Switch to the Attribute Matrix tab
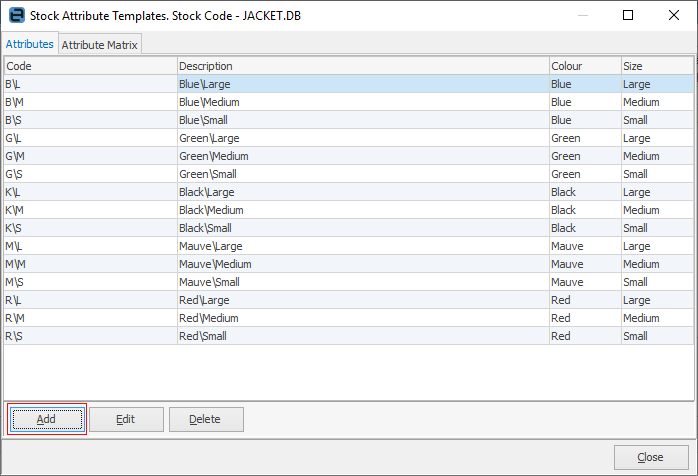Screen dimensions: 698x476 [101, 45]
